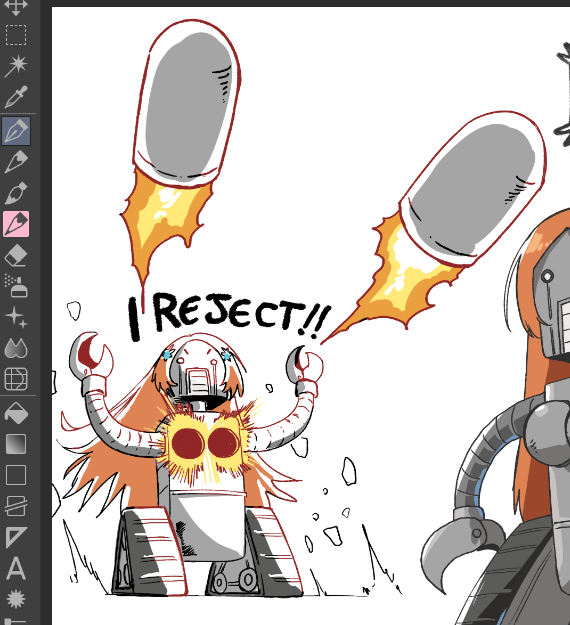Select the Ruler triangle tool
570x625 pixels.
click(16, 537)
